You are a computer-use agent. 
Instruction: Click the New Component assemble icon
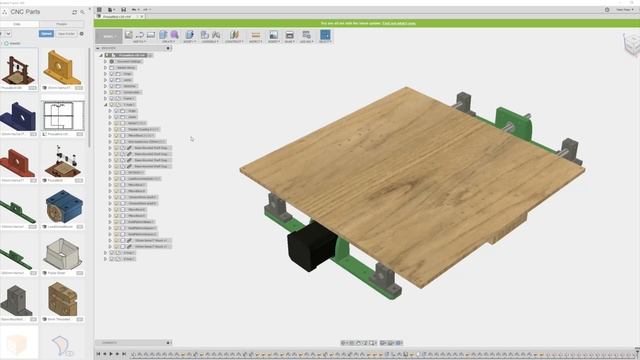tap(205, 35)
